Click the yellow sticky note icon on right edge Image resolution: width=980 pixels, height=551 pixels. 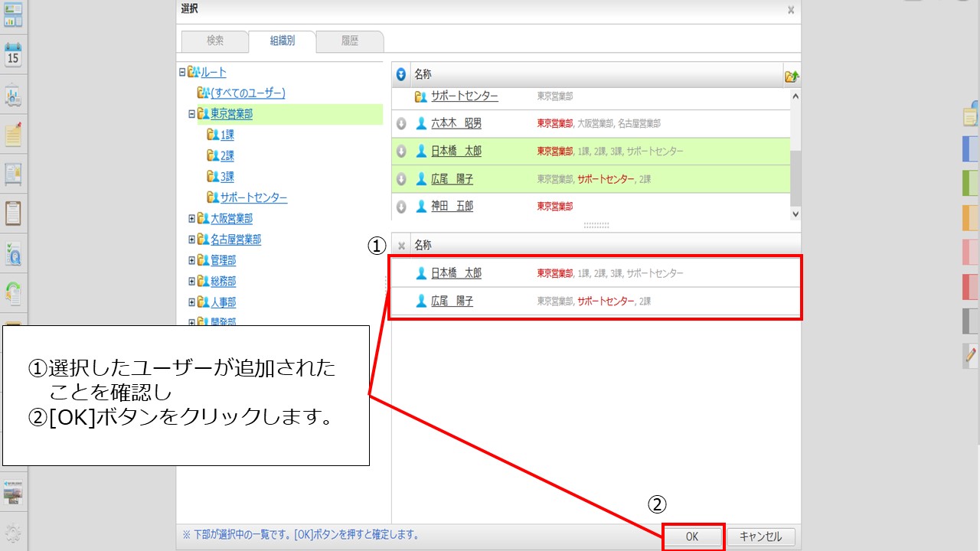[970, 116]
